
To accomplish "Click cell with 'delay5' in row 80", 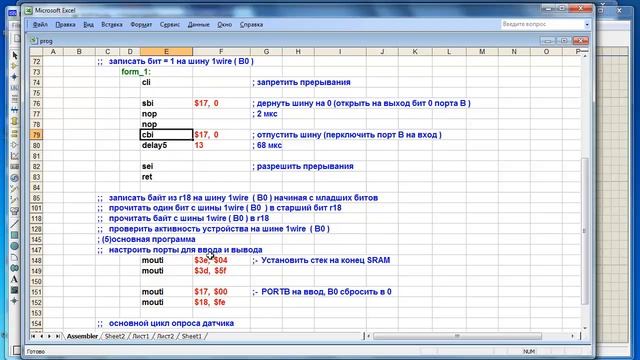I will pyautogui.click(x=166, y=145).
